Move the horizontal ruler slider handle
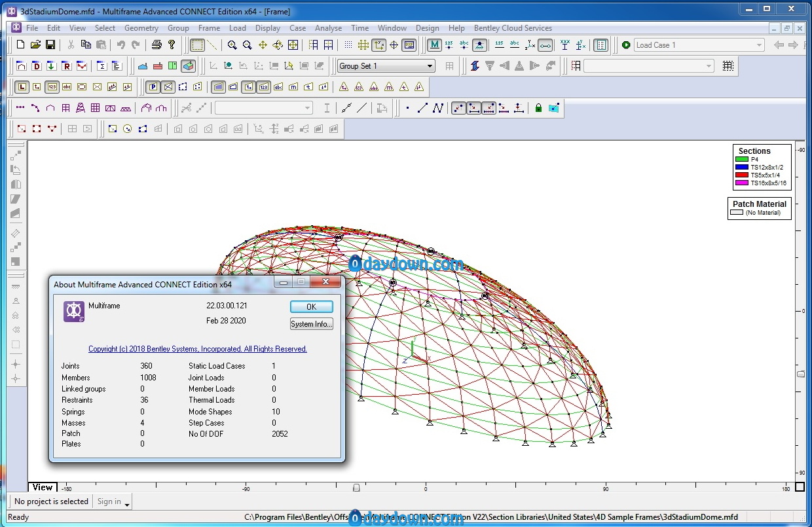Screen dimensions: 812x527 click(356, 488)
